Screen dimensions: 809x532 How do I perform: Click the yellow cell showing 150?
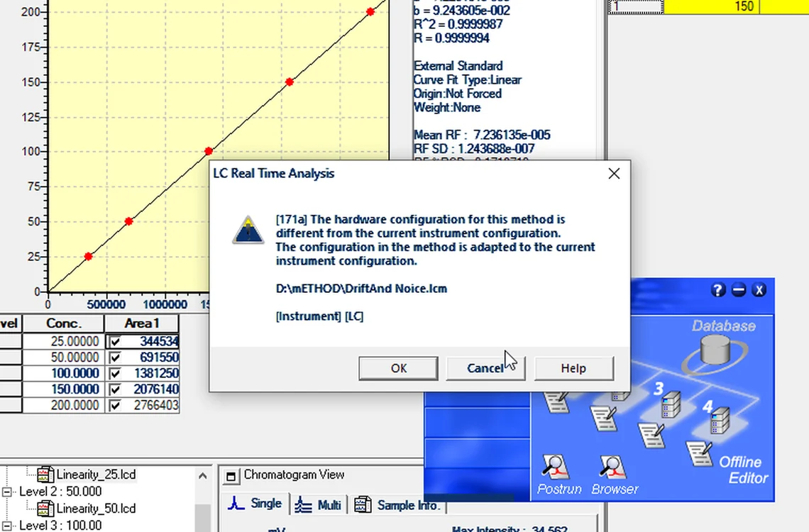click(711, 6)
